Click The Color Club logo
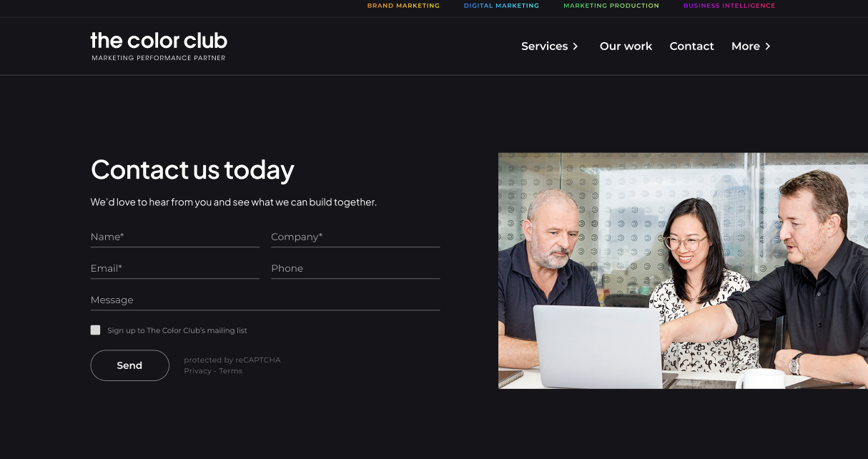 (159, 46)
